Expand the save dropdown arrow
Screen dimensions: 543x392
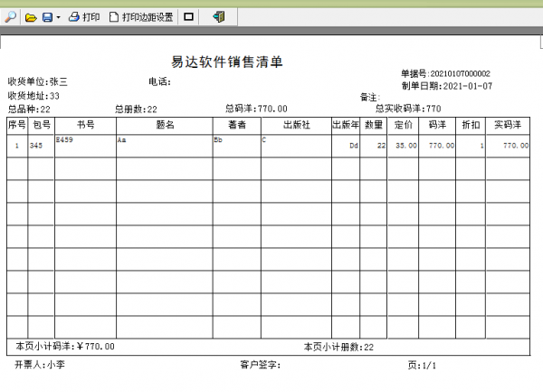point(58,17)
